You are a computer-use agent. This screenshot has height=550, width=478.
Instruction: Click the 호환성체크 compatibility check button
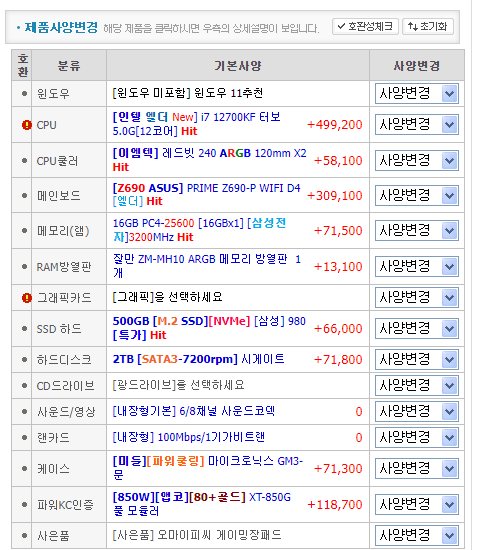pyautogui.click(x=365, y=27)
